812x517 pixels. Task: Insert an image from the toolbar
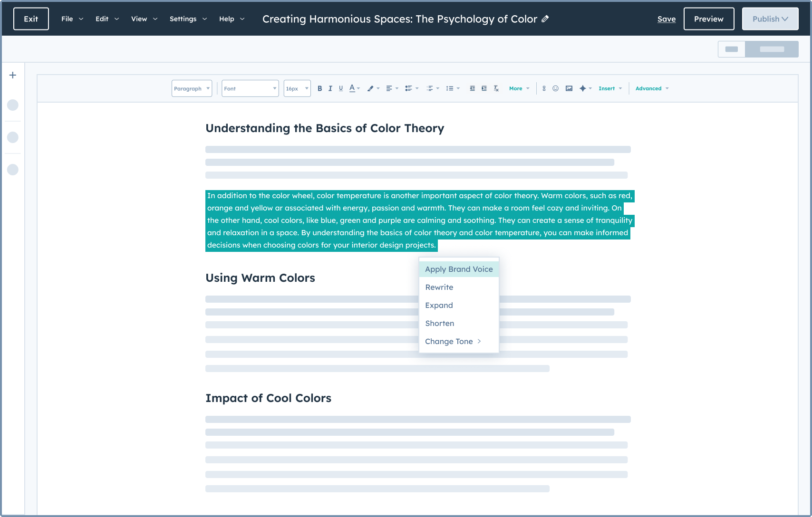[569, 88]
